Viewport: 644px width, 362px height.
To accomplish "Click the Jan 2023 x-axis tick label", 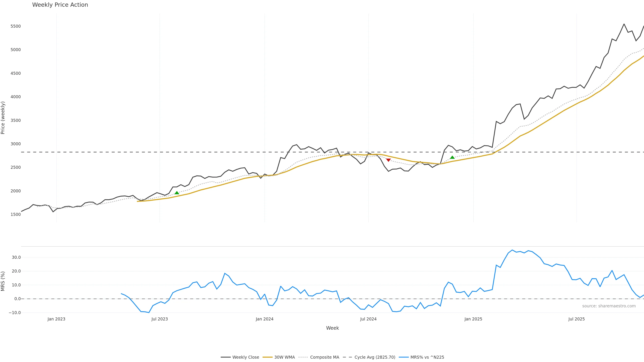I will pos(56,319).
